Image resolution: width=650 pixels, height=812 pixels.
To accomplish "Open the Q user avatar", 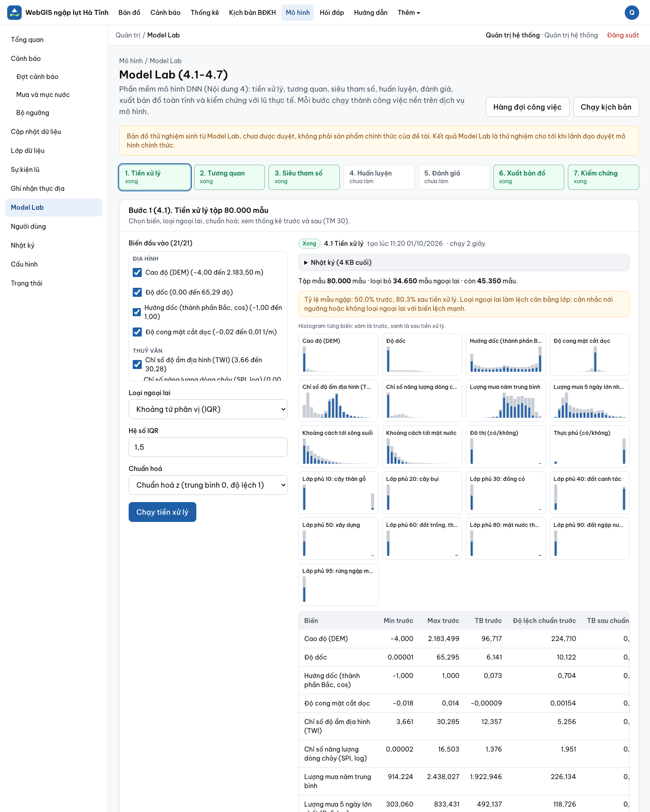I will (x=632, y=13).
